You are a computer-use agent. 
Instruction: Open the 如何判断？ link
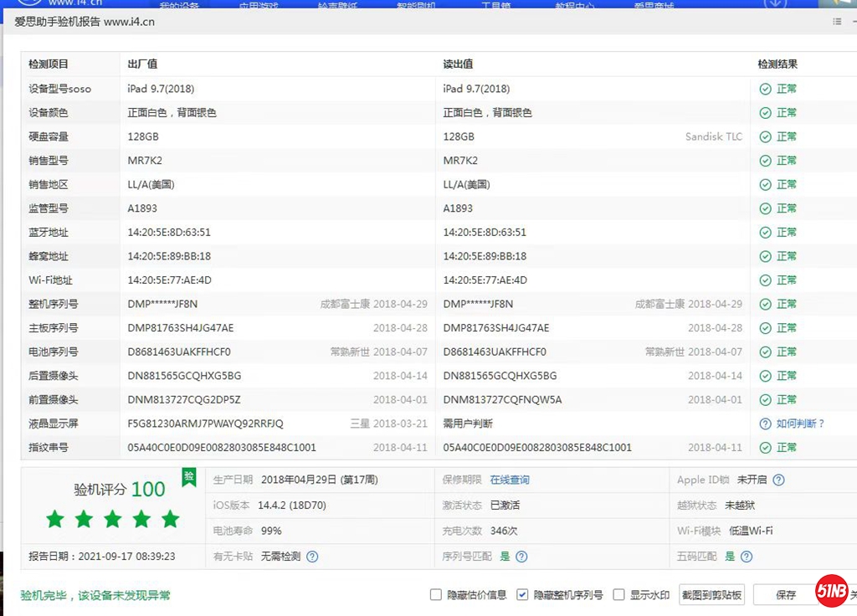click(800, 423)
